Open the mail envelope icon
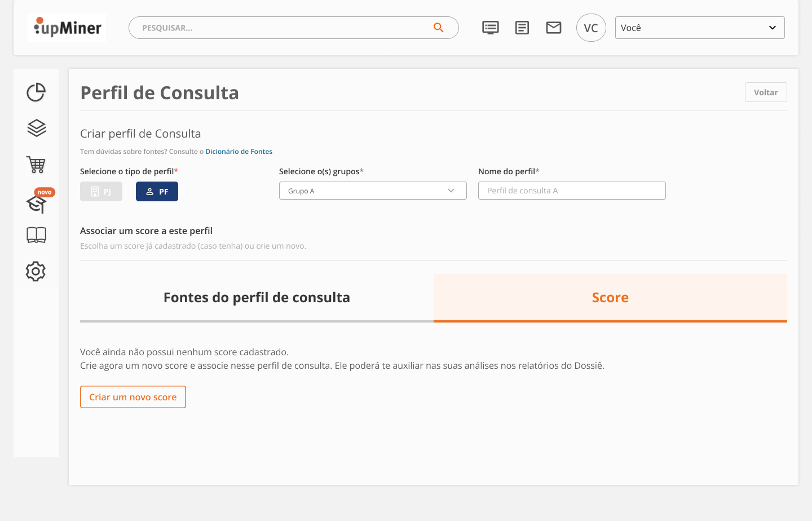The width and height of the screenshot is (812, 521). [554, 28]
